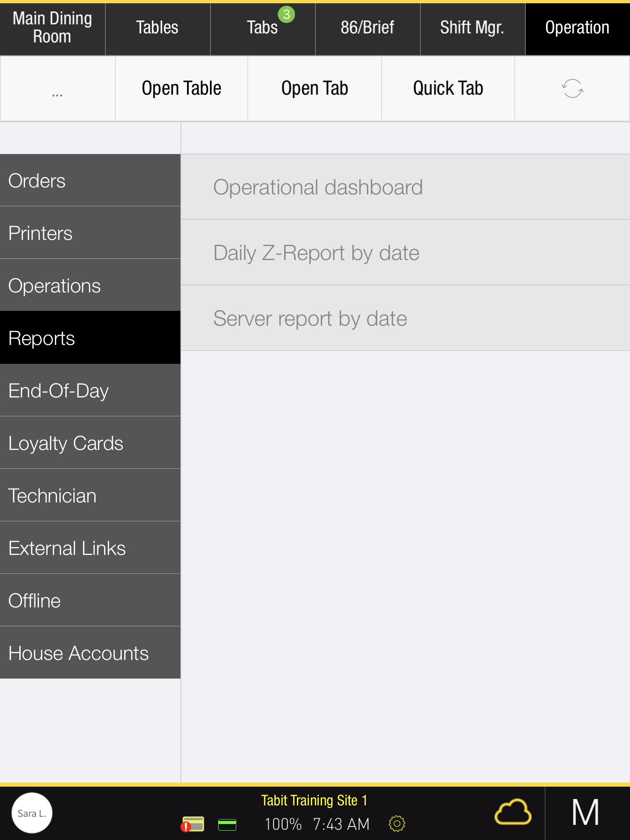
Task: Click the Open Tab button
Action: point(315,89)
